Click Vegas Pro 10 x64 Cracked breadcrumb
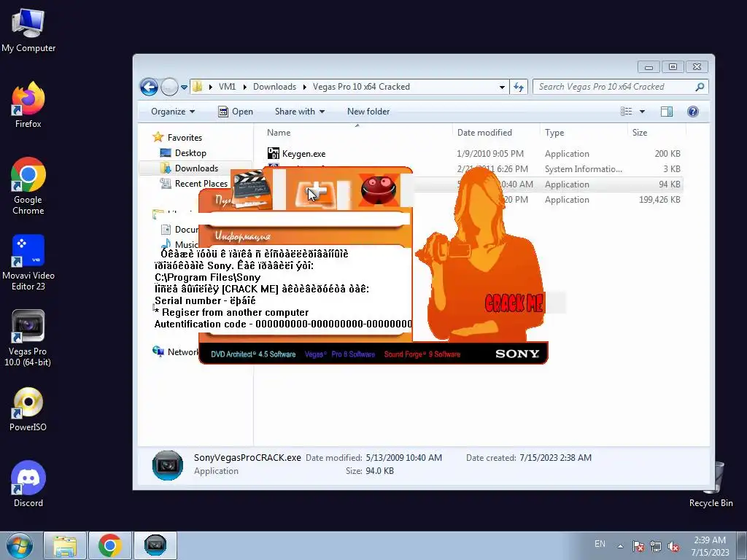747x560 pixels. pyautogui.click(x=361, y=87)
